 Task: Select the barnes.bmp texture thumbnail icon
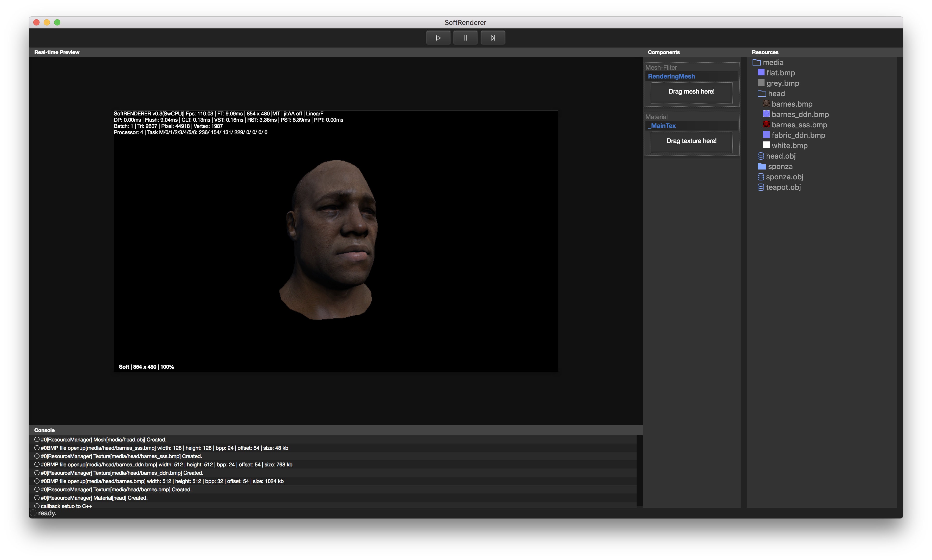tap(766, 103)
